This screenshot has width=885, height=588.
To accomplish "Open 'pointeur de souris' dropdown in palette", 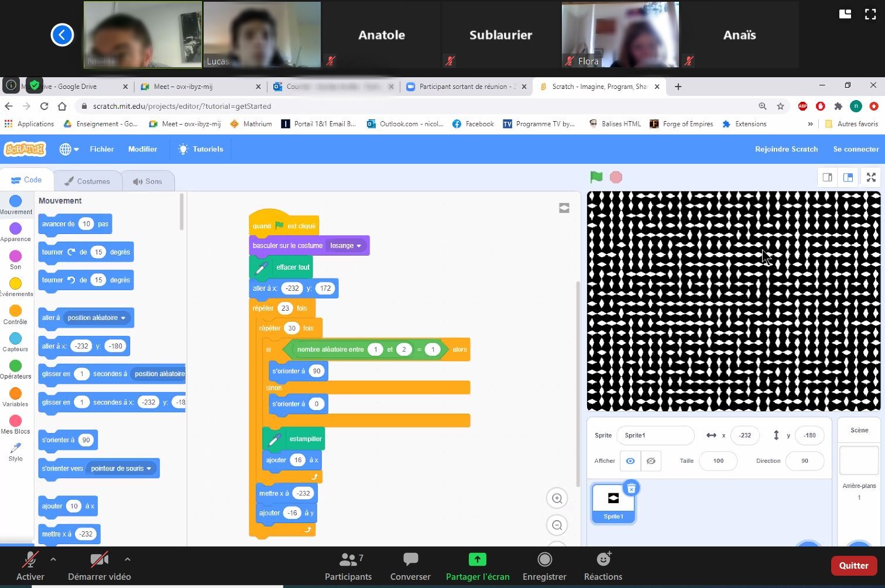I will (x=149, y=469).
